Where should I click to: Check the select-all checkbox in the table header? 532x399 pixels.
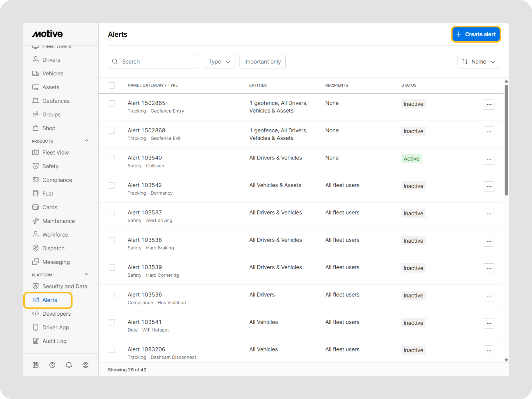click(112, 85)
